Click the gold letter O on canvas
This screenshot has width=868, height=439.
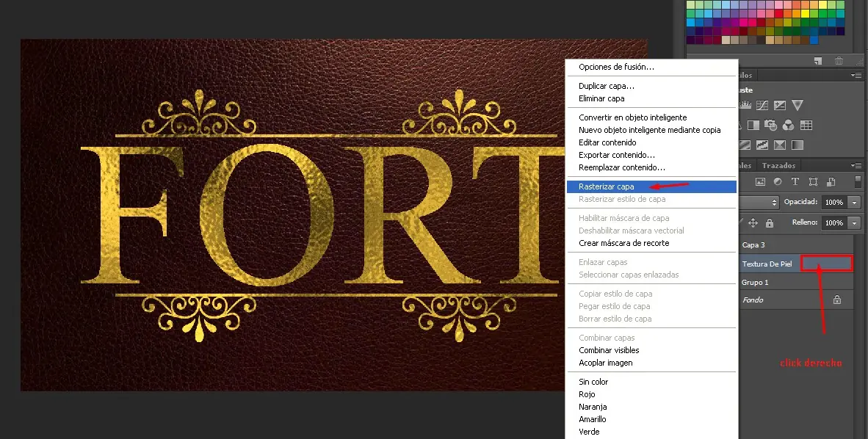tap(267, 215)
